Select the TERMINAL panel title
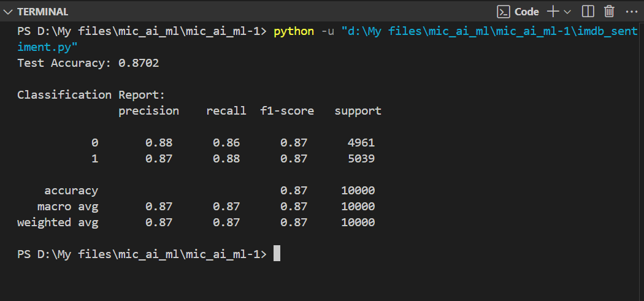This screenshot has width=644, height=301. (x=42, y=12)
